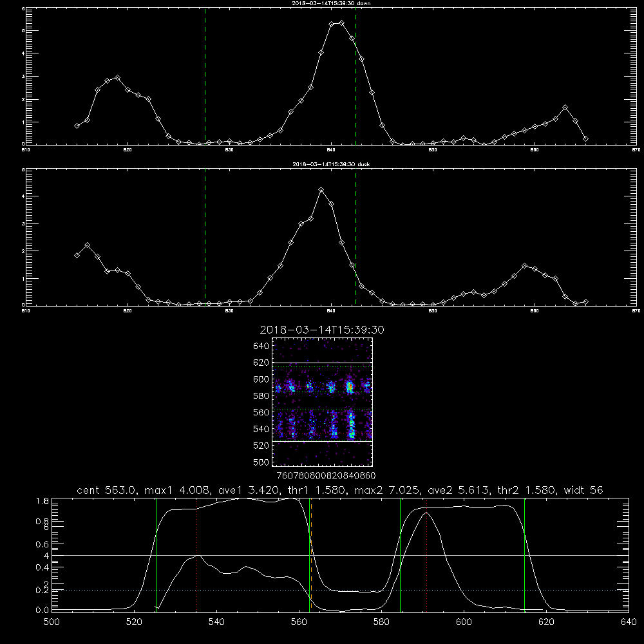
Task: Click dawn plot x-axis label 840
Action: [331, 150]
